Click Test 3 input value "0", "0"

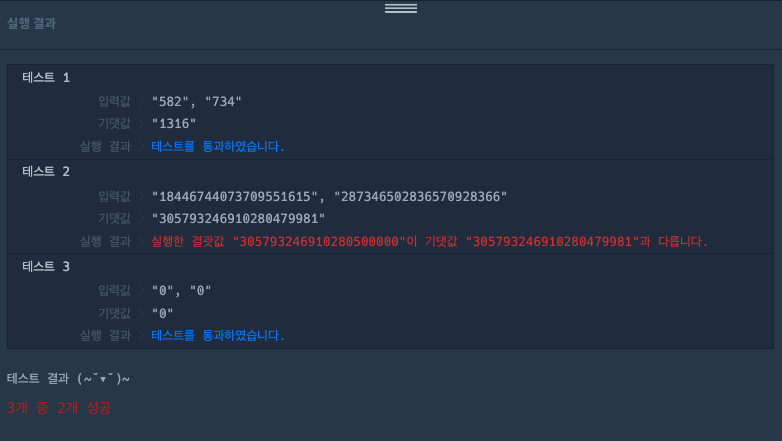[182, 290]
